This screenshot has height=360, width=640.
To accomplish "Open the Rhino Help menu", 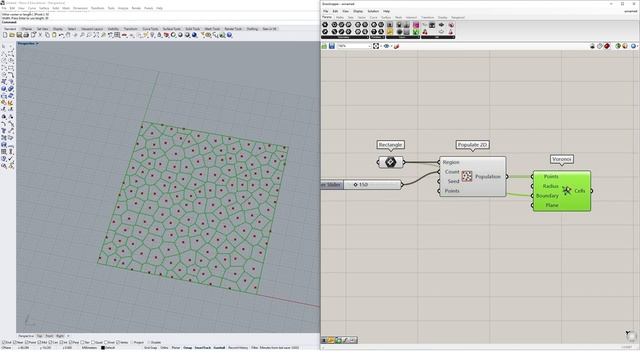I will (x=159, y=8).
